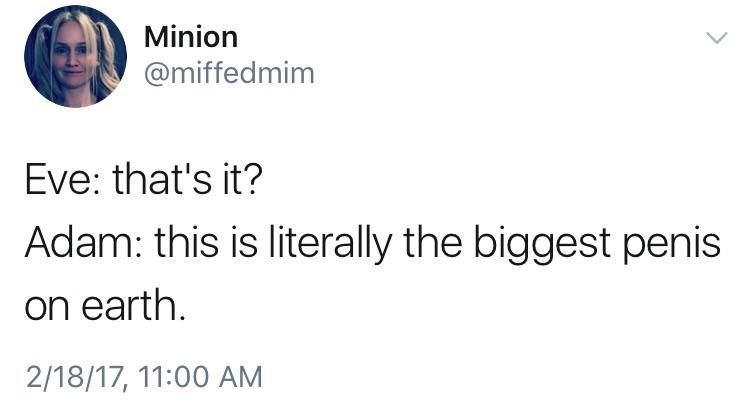The height and width of the screenshot is (402, 750).
Task: Click the display name Minion
Action: point(191,37)
